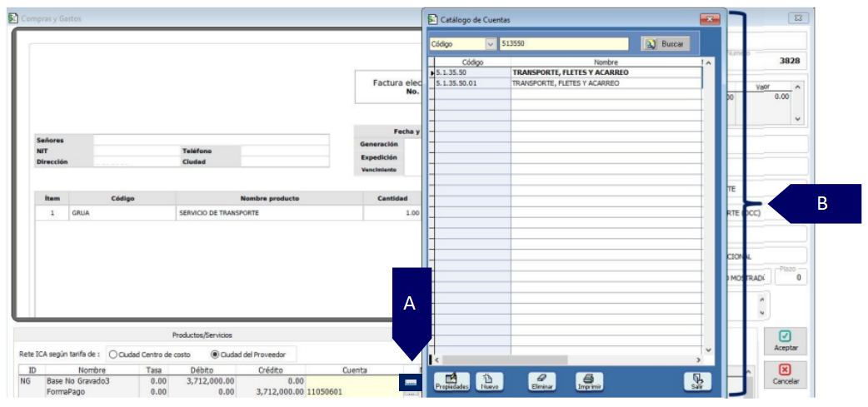Focus the search box containing 513550
Image resolution: width=868 pixels, height=407 pixels.
[x=564, y=44]
